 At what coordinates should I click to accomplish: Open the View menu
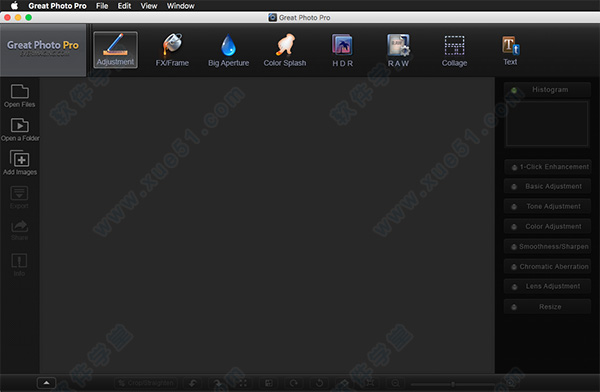coord(149,6)
